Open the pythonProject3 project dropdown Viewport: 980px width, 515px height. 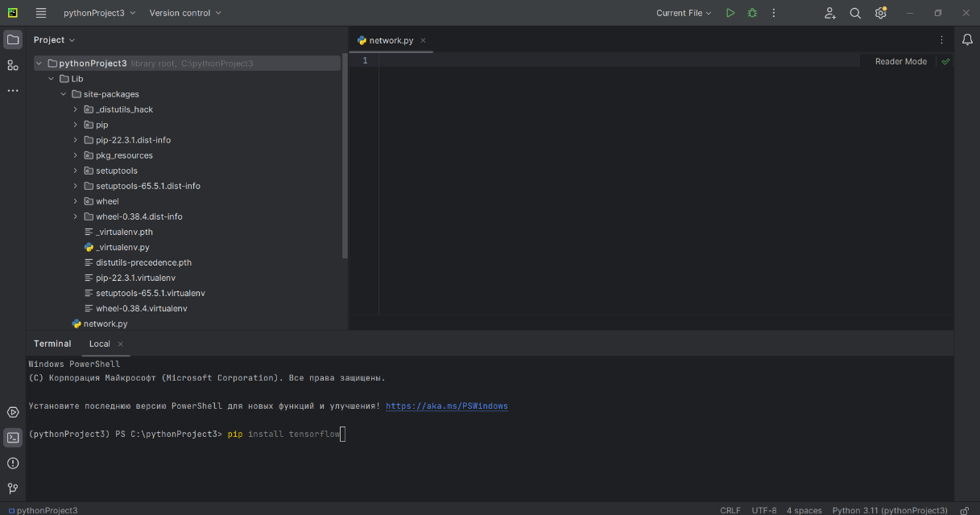100,13
